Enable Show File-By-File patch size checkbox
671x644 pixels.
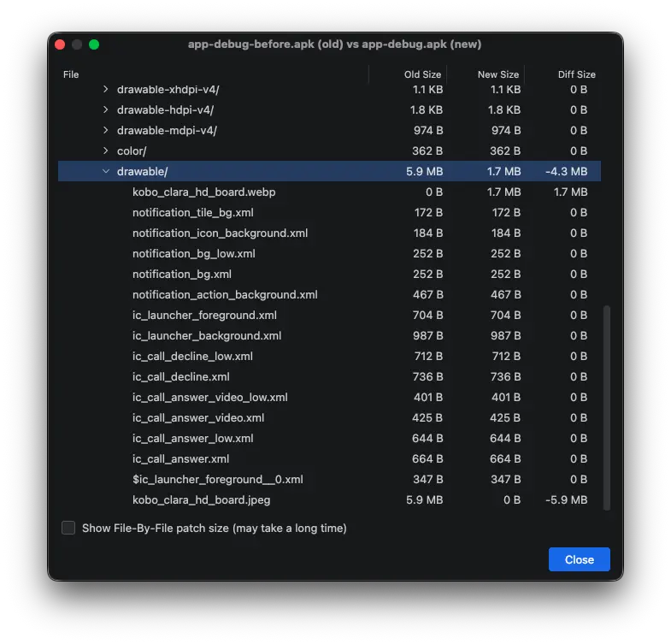(68, 528)
